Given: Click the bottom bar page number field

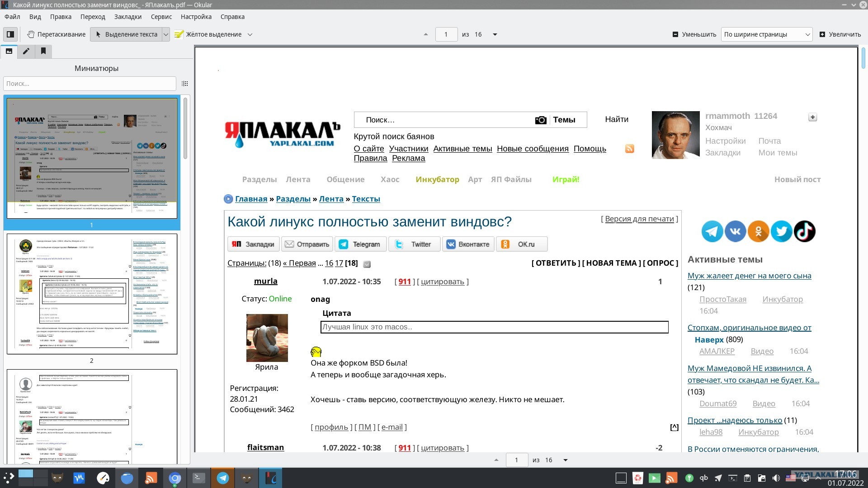Looking at the screenshot, I should [517, 460].
